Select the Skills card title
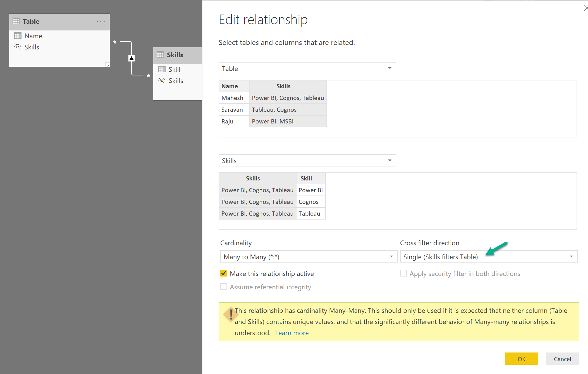The image size is (588, 374). point(175,55)
